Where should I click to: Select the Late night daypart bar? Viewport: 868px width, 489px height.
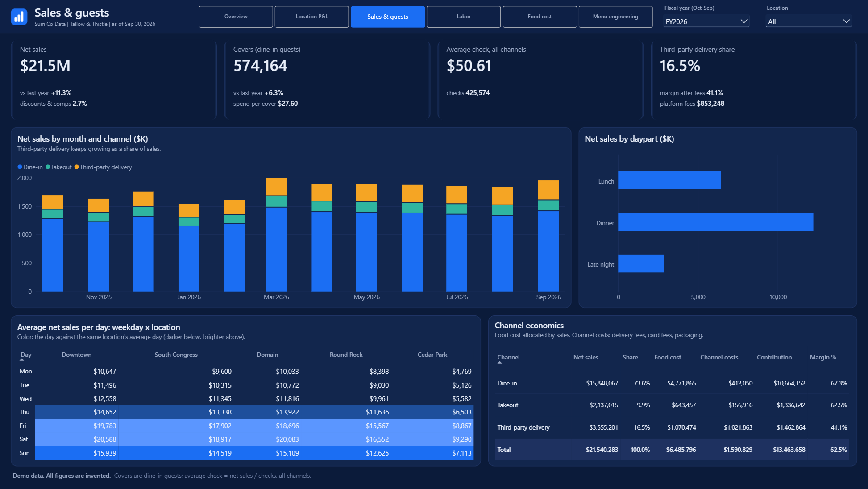point(641,263)
